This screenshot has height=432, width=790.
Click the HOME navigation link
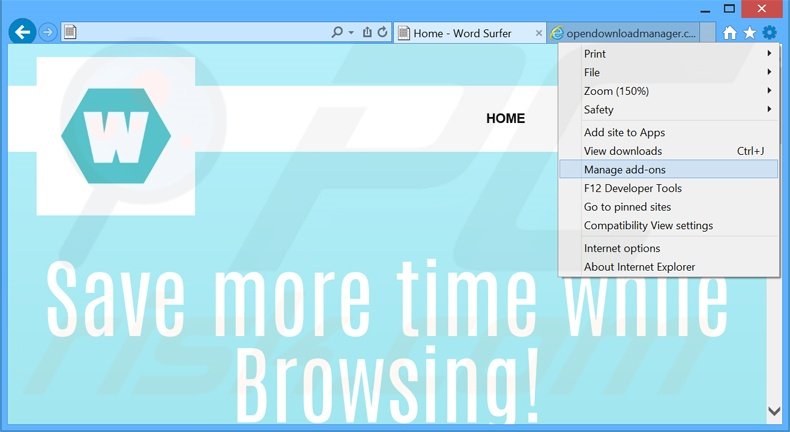(x=505, y=118)
